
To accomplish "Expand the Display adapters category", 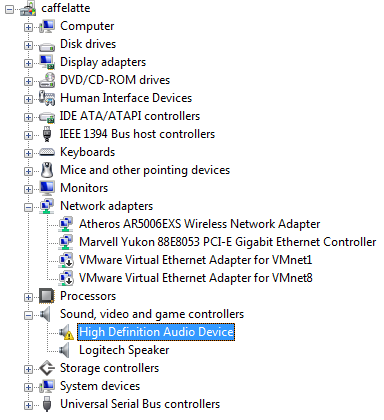I will [x=28, y=63].
